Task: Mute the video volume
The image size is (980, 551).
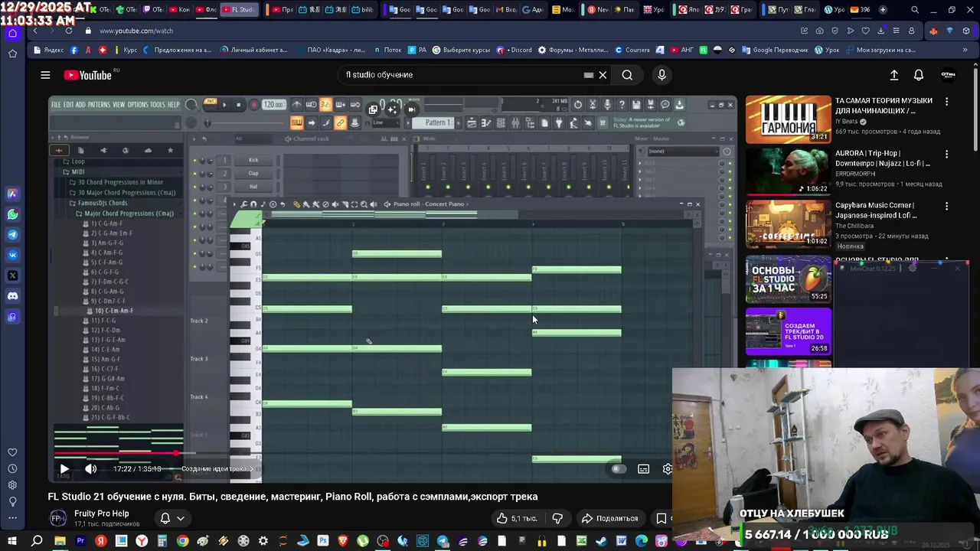Action: (90, 469)
